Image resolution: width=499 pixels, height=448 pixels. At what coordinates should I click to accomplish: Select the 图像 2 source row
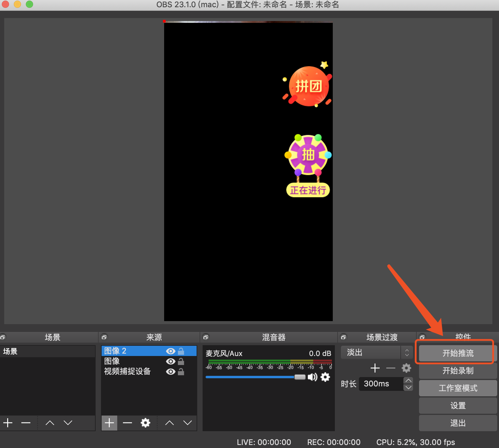149,351
